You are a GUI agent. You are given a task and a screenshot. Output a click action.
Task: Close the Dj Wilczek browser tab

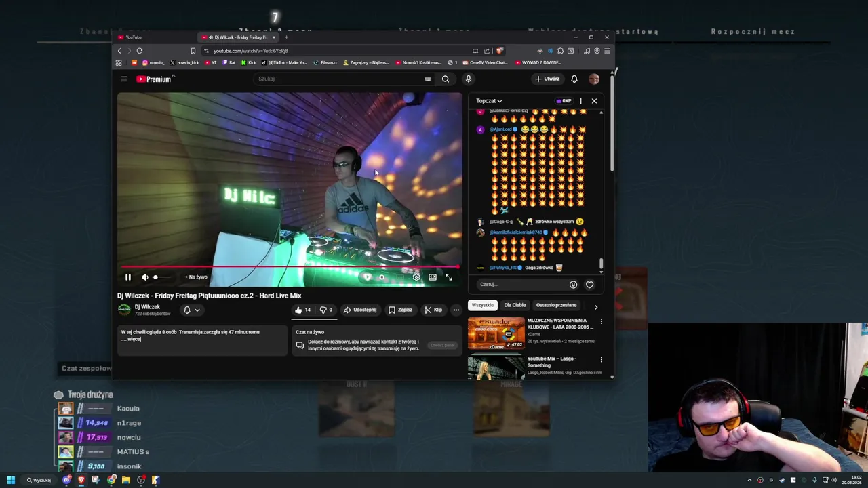point(273,37)
